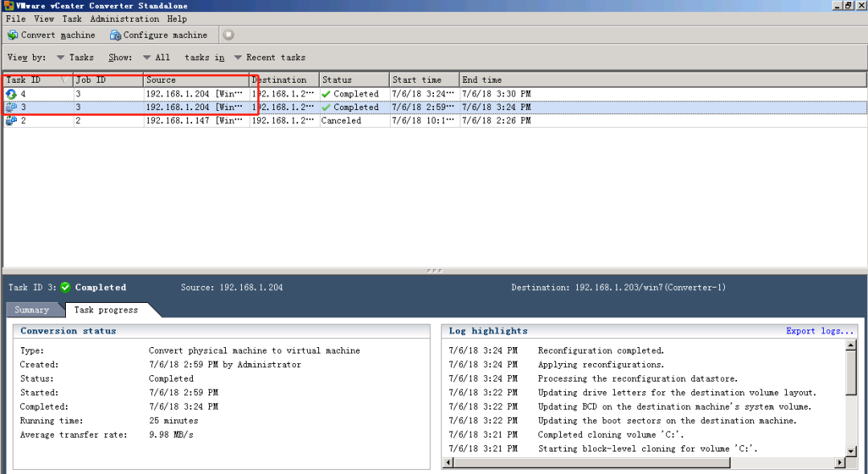Select the 7/6/18 2:26 PM end time
This screenshot has width=868, height=474.
point(497,121)
